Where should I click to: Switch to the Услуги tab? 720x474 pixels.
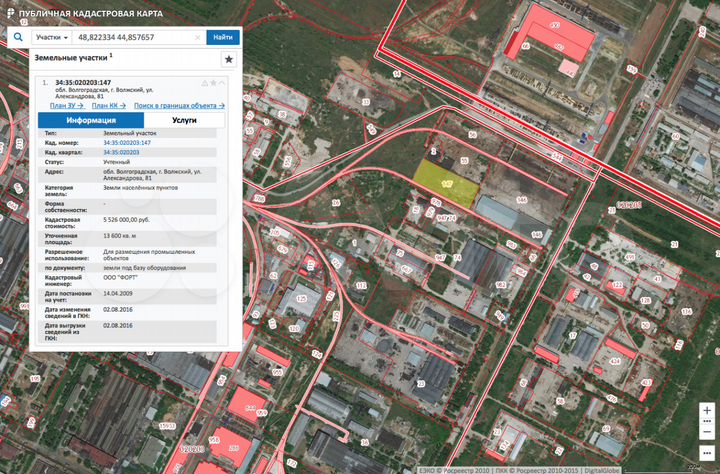tap(184, 120)
